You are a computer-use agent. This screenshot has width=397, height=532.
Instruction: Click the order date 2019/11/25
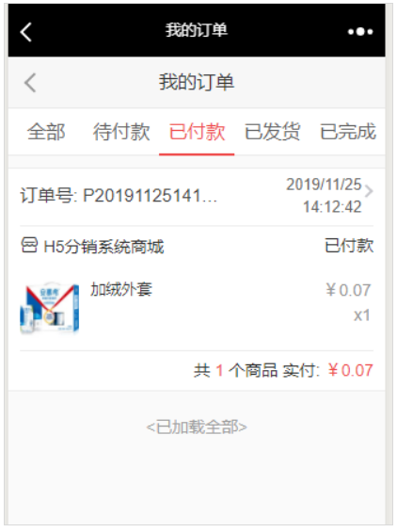324,185
